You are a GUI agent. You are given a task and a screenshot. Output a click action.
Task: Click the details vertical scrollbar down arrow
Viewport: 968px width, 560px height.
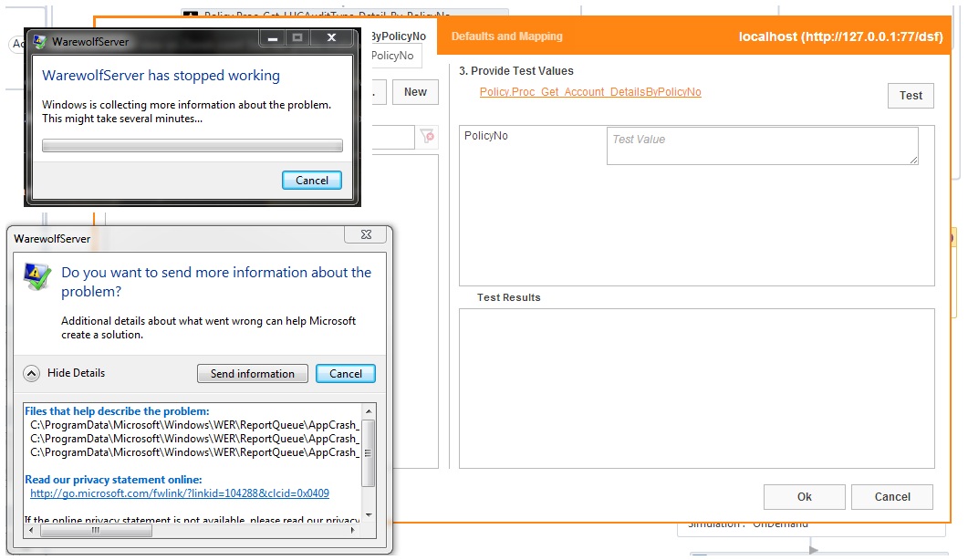(368, 514)
